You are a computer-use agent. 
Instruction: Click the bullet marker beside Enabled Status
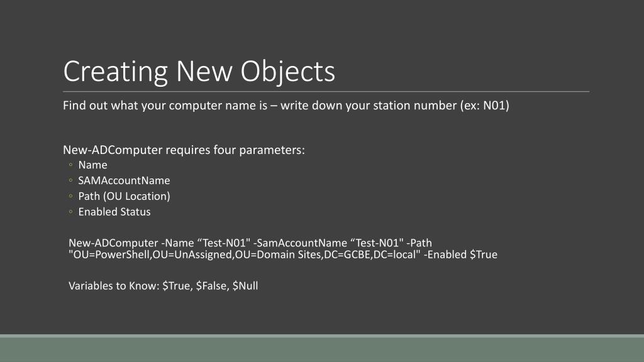point(70,211)
